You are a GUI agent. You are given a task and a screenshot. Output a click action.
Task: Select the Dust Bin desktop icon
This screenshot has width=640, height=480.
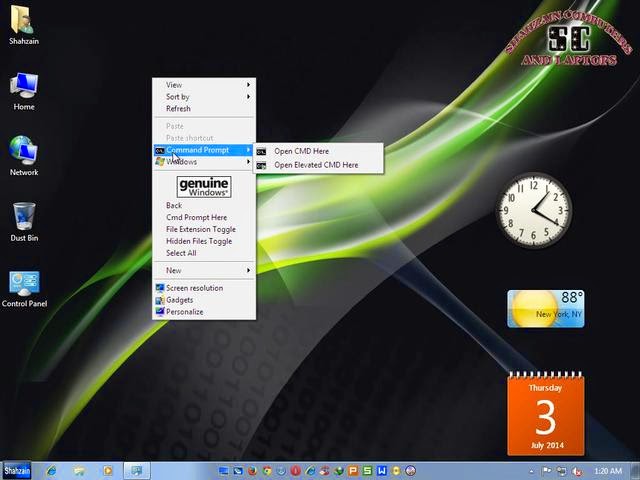point(24,222)
